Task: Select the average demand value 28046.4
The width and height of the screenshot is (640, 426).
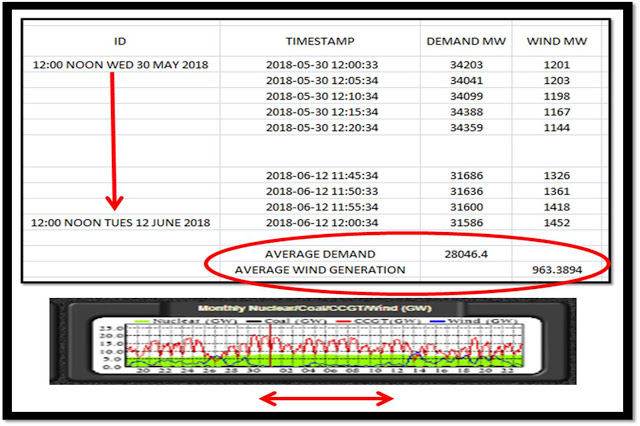Action: click(x=465, y=255)
